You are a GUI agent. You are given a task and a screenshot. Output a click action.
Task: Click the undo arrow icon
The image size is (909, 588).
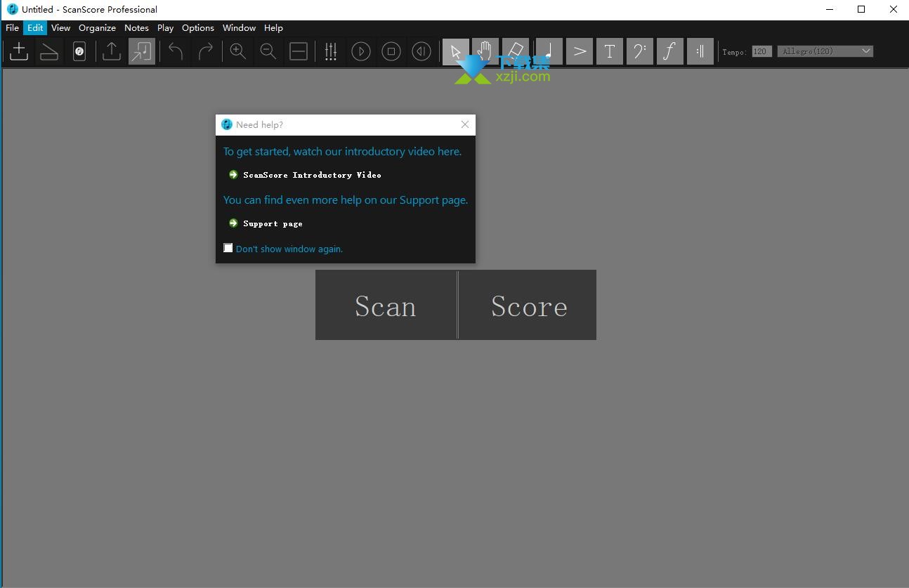176,51
